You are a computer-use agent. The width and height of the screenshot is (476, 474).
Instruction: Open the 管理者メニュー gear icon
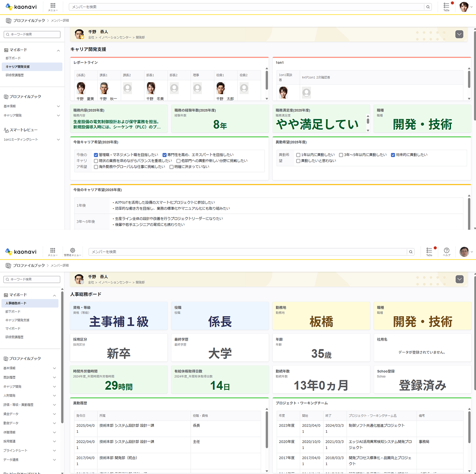tap(73, 251)
